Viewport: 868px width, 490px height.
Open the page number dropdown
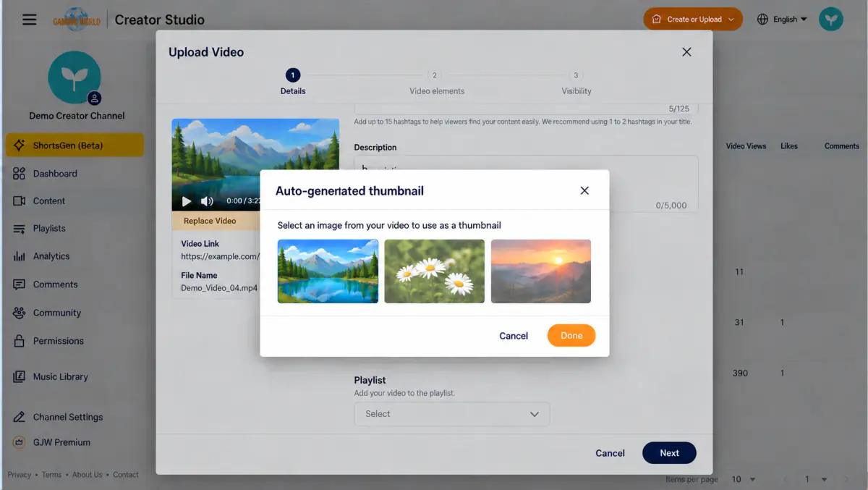(x=817, y=479)
